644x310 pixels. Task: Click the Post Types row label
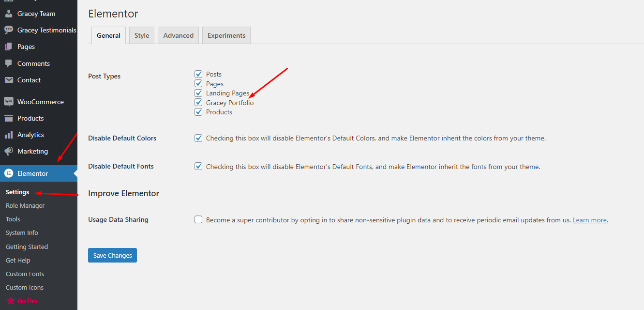pos(105,76)
